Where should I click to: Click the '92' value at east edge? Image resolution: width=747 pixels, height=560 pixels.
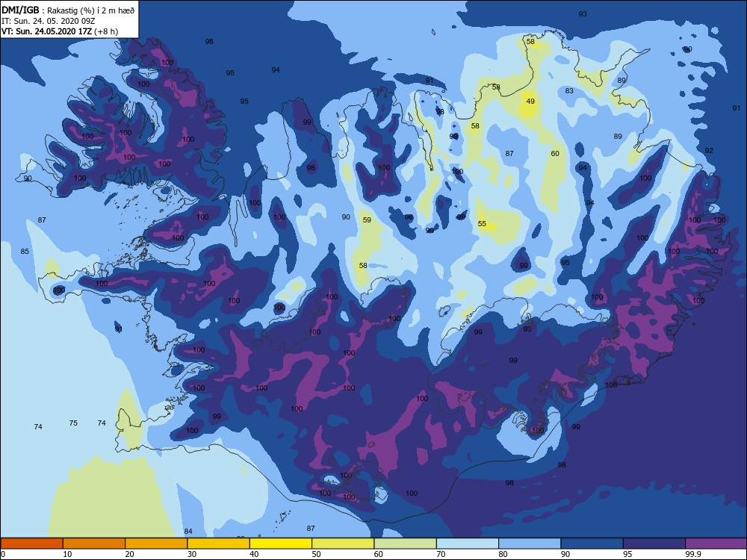709,150
